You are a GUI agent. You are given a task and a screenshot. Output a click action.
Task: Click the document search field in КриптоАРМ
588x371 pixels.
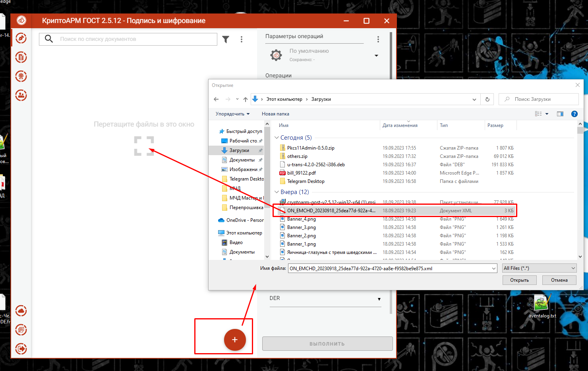(x=128, y=39)
